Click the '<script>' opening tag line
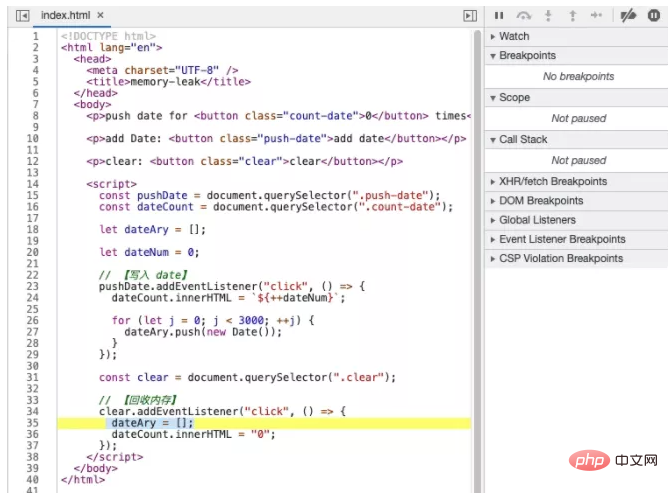Screen dimensions: 668x493 click(112, 184)
